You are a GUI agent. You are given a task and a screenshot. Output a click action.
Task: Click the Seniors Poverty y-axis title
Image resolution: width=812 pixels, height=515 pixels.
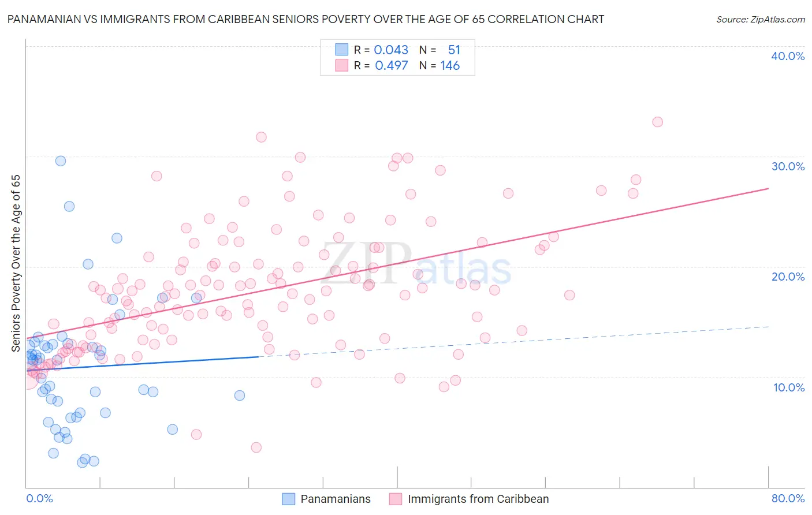pyautogui.click(x=16, y=263)
